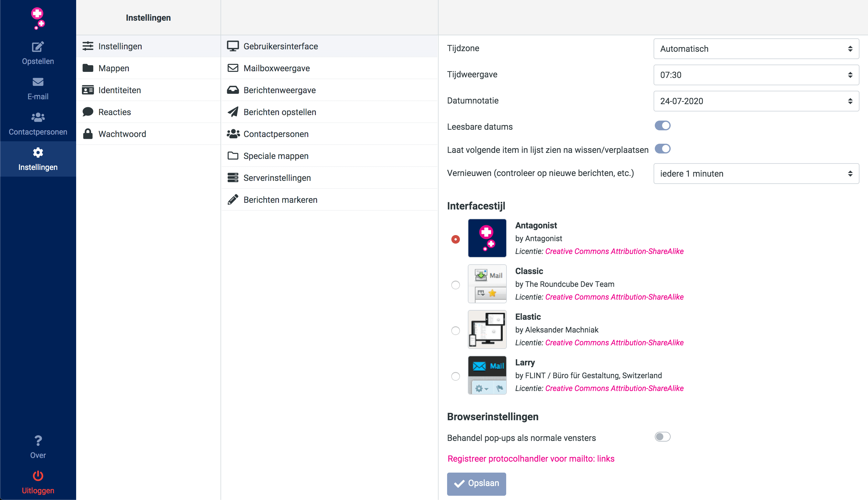
Task: Click the Opslaan save button
Action: 476,484
